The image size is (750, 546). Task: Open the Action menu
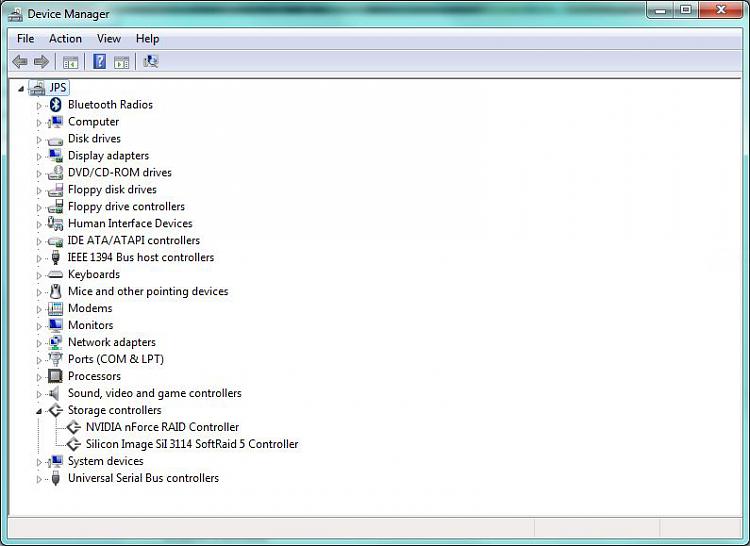[66, 39]
